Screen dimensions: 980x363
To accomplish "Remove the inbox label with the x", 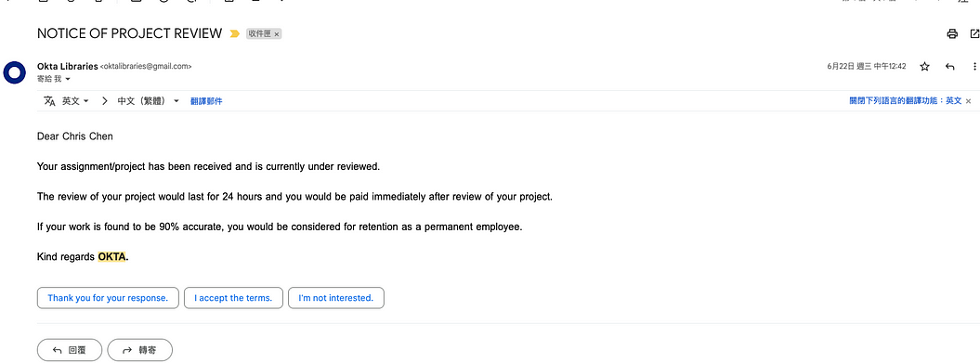I will (x=276, y=34).
